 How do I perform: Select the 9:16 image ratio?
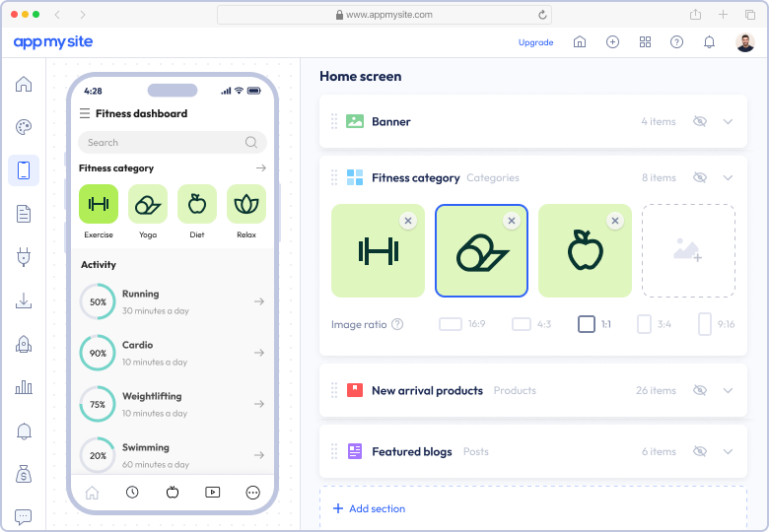(x=716, y=324)
